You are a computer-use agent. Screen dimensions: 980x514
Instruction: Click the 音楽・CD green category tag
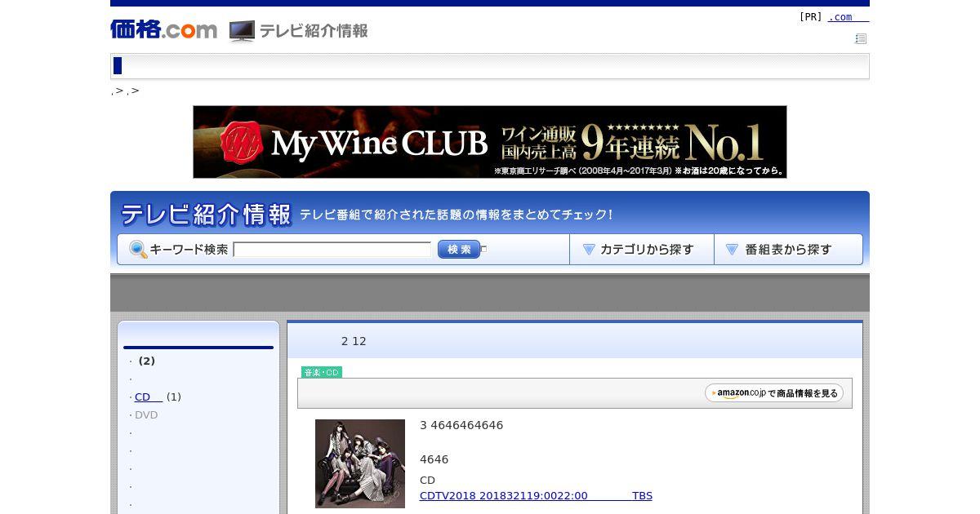point(322,372)
